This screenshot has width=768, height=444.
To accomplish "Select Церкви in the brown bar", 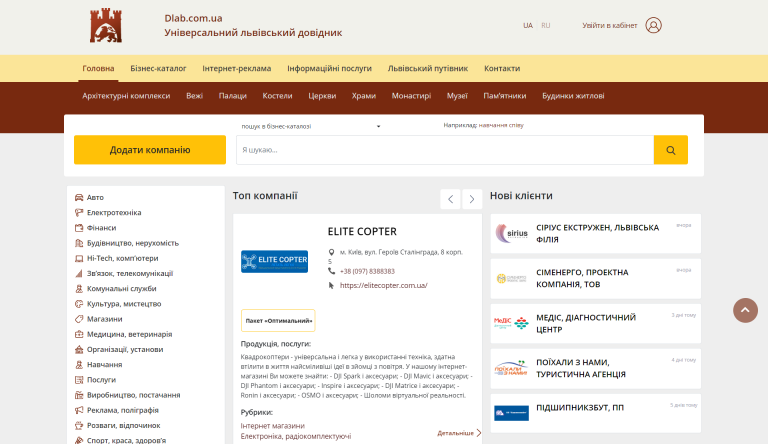I will (322, 96).
